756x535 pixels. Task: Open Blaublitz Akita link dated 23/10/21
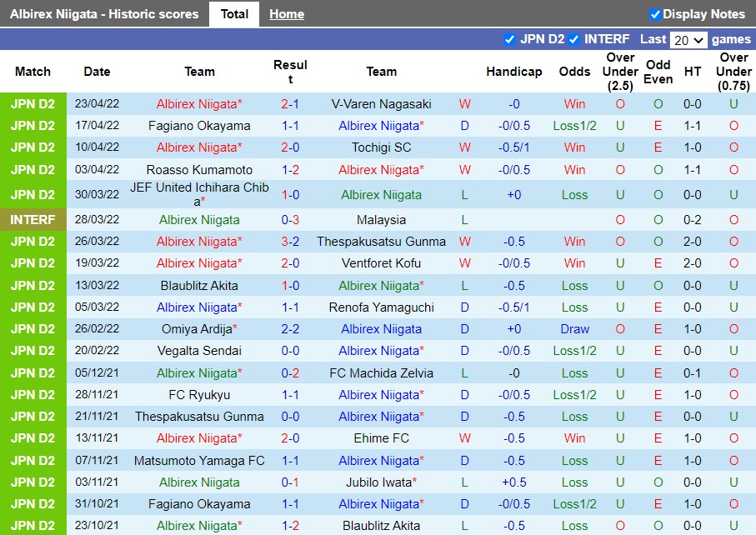pyautogui.click(x=382, y=526)
